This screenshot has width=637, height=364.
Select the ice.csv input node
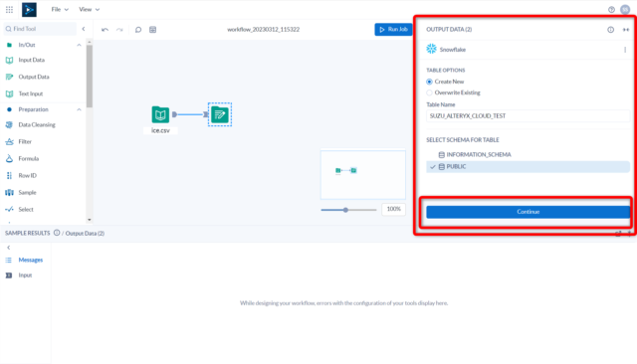point(160,114)
